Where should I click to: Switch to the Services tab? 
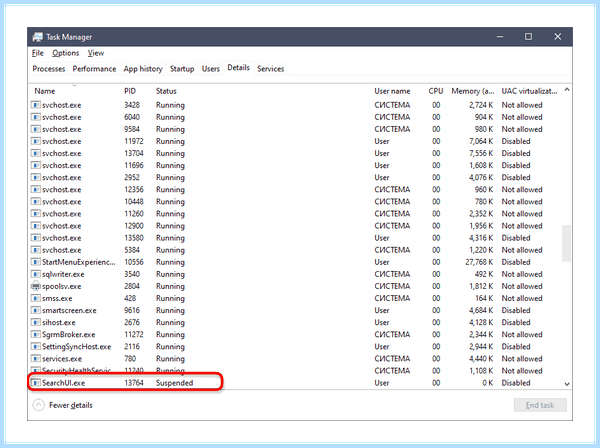coord(271,69)
